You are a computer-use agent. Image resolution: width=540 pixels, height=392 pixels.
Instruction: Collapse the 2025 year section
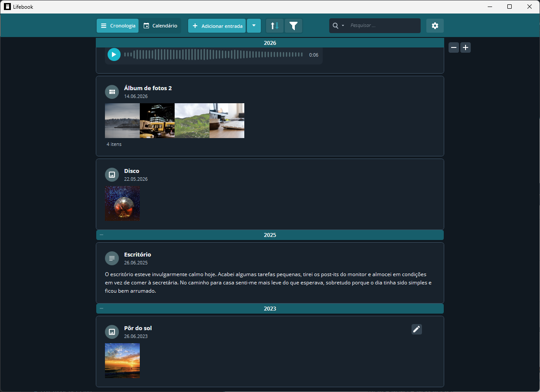(101, 235)
